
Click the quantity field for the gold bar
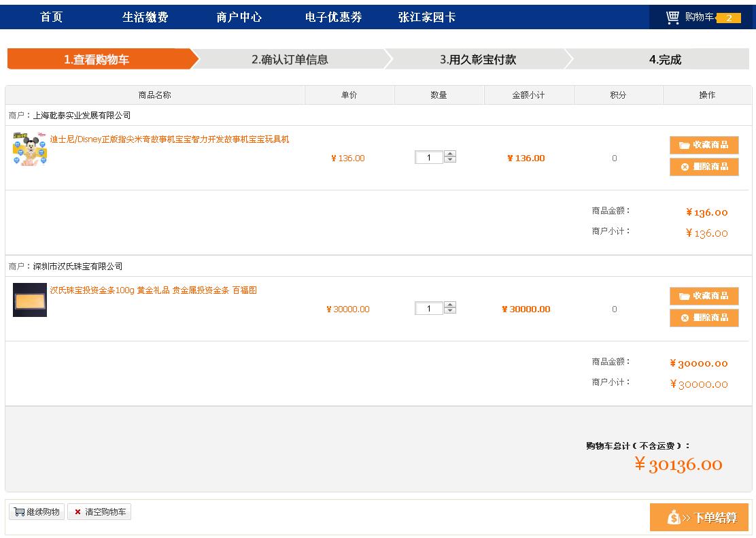tap(428, 308)
